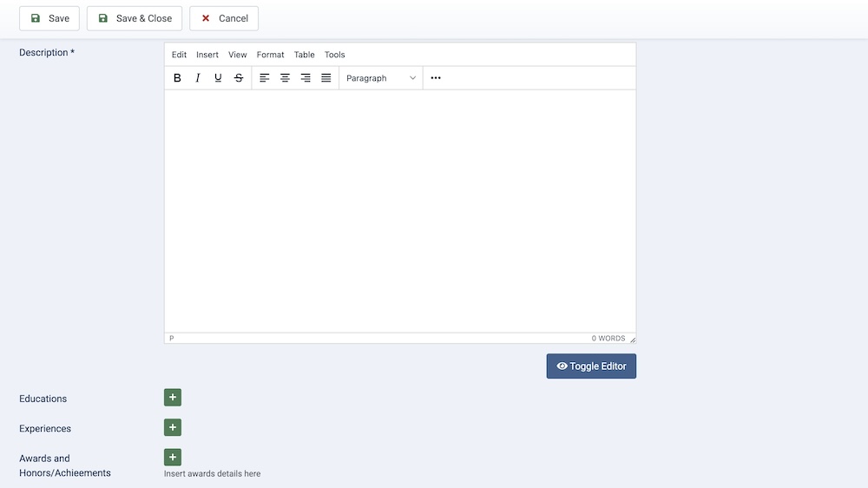Add a new Awards and Honors entry
The image size is (868, 488).
[173, 457]
